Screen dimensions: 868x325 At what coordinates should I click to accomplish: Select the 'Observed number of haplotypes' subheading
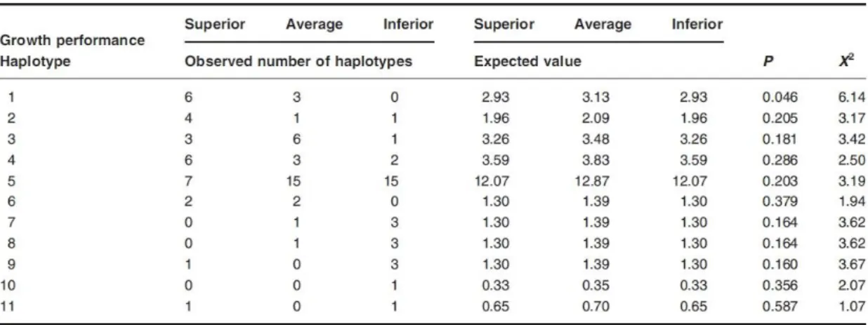(298, 61)
